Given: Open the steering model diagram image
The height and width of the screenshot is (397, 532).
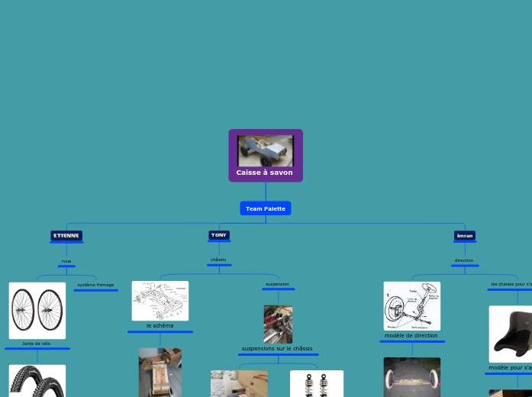Looking at the screenshot, I should [x=412, y=306].
